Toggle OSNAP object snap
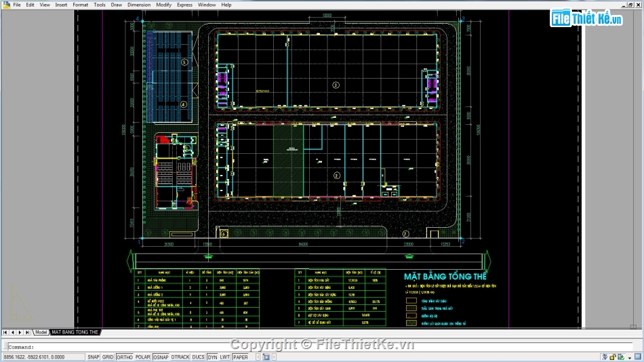 [x=161, y=357]
